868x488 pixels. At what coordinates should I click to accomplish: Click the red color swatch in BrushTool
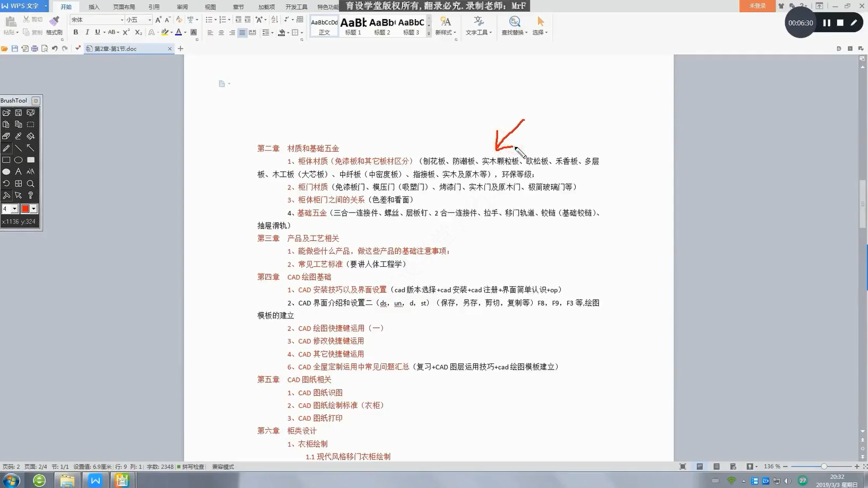coord(25,209)
